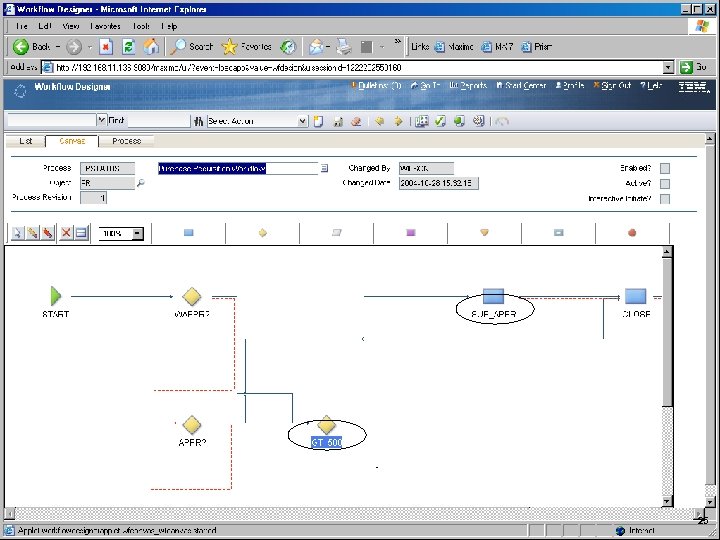This screenshot has width=720, height=540.
Task: Pick the light-blue interaction node palette tool
Action: [x=558, y=233]
